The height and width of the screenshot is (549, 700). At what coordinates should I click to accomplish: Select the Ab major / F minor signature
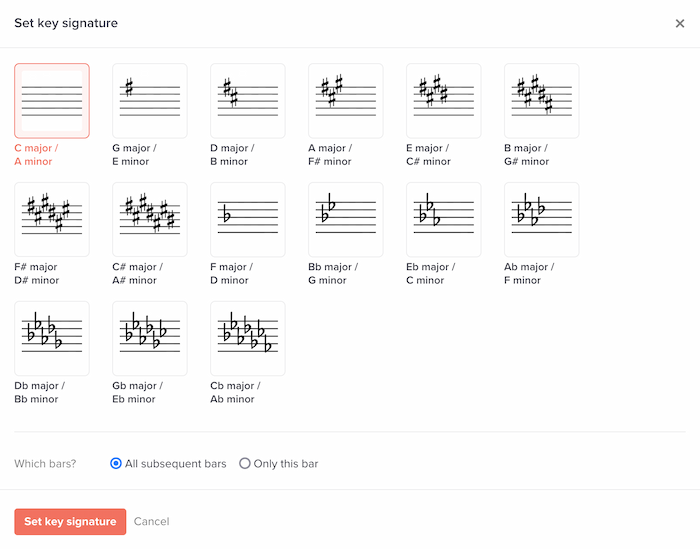[x=541, y=220]
